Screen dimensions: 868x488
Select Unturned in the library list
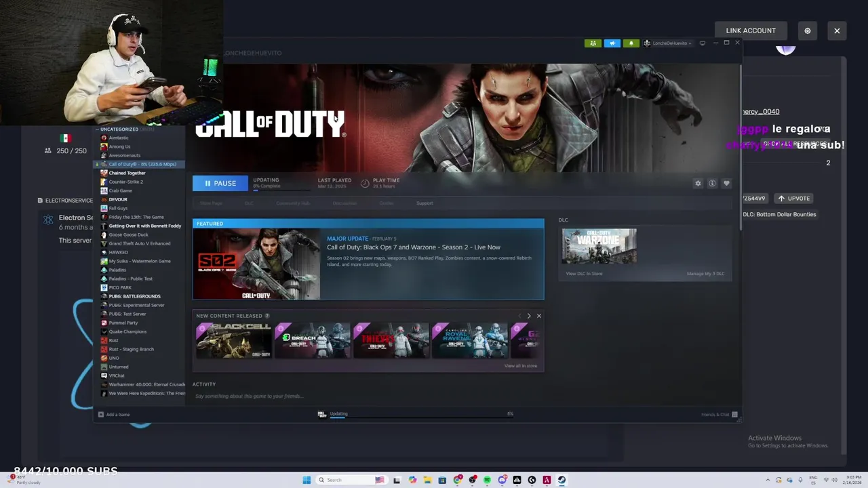click(x=118, y=367)
